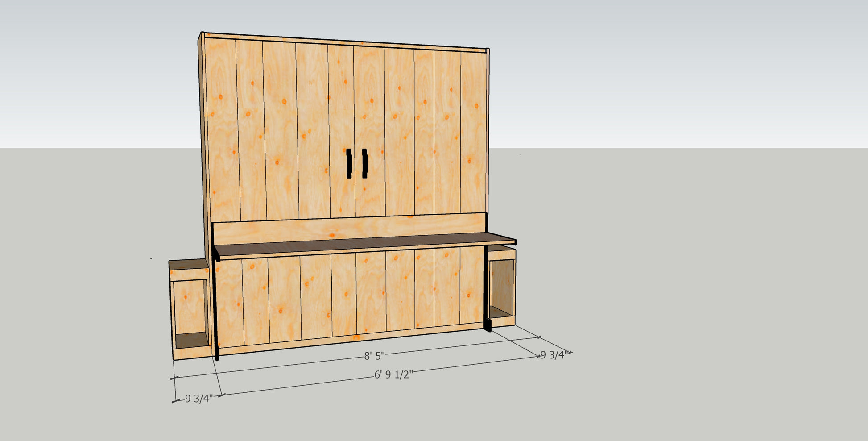Select the top trim rail of cabinet
The height and width of the screenshot is (441, 868).
[343, 42]
